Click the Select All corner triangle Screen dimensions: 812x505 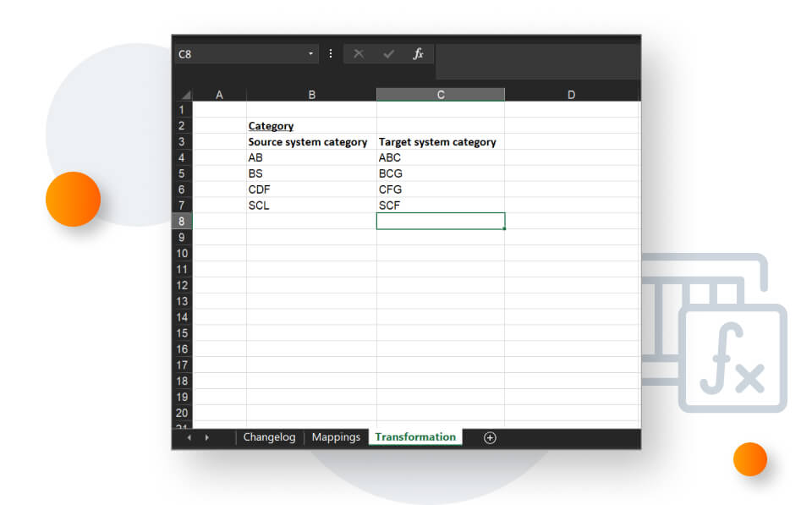[185, 95]
